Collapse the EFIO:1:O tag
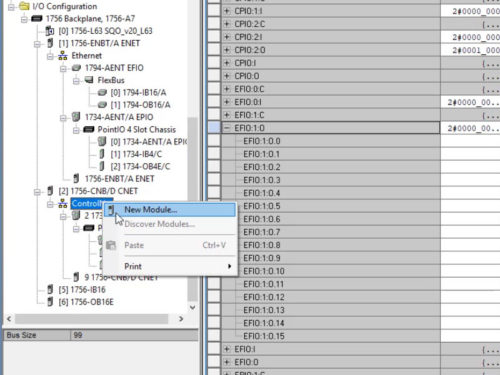This screenshot has height=375, width=500. click(x=227, y=128)
